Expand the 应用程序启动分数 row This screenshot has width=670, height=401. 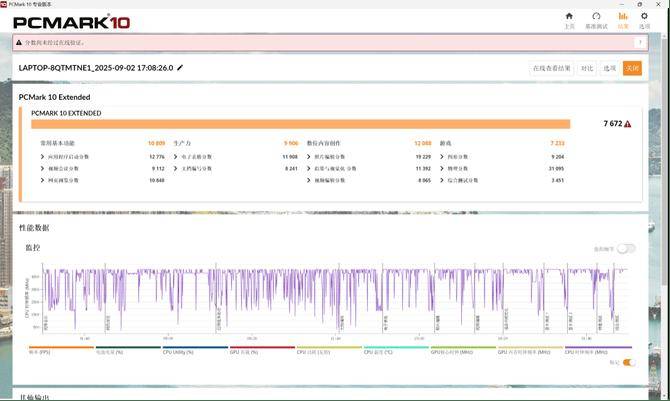(x=42, y=157)
